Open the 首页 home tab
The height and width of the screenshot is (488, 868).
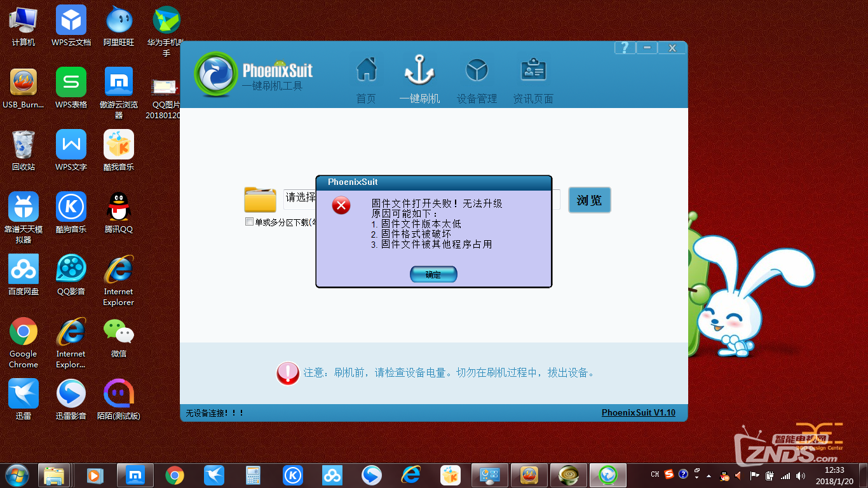[366, 80]
